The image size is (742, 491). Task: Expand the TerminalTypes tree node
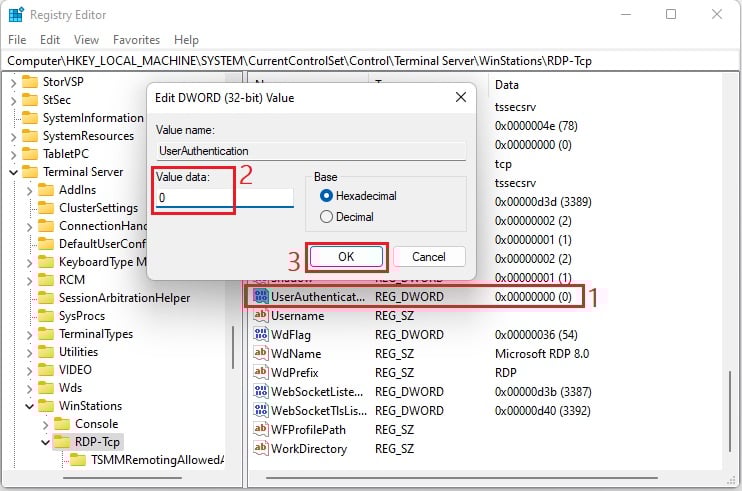[x=29, y=334]
